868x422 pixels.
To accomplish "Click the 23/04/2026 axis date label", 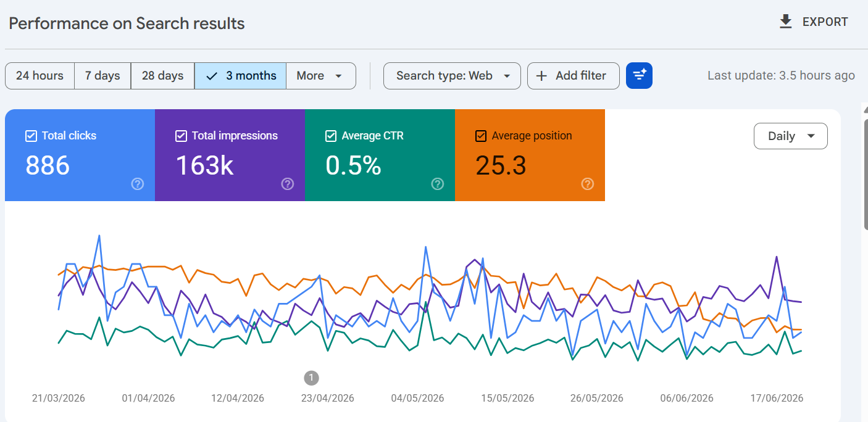I will tap(328, 398).
